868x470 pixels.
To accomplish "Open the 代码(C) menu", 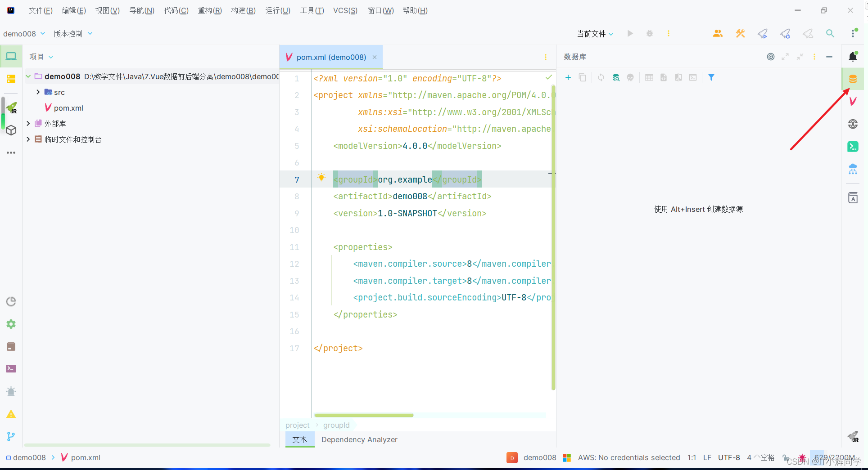I will [176, 10].
